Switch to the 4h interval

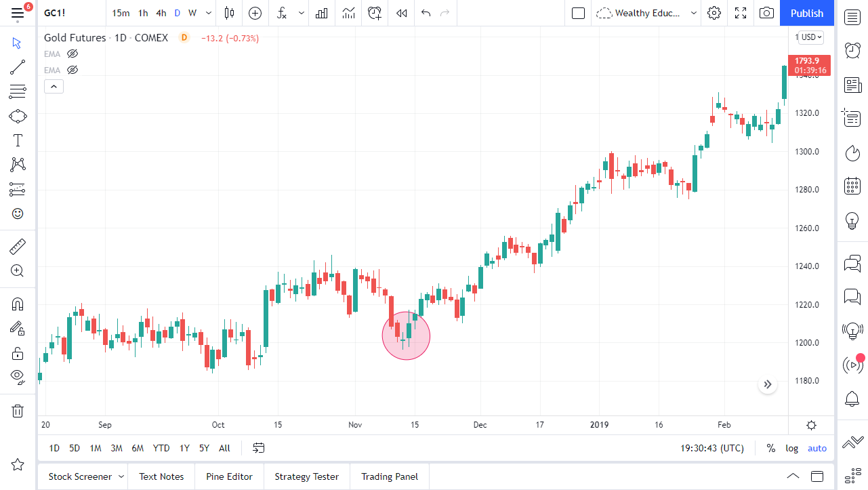161,13
